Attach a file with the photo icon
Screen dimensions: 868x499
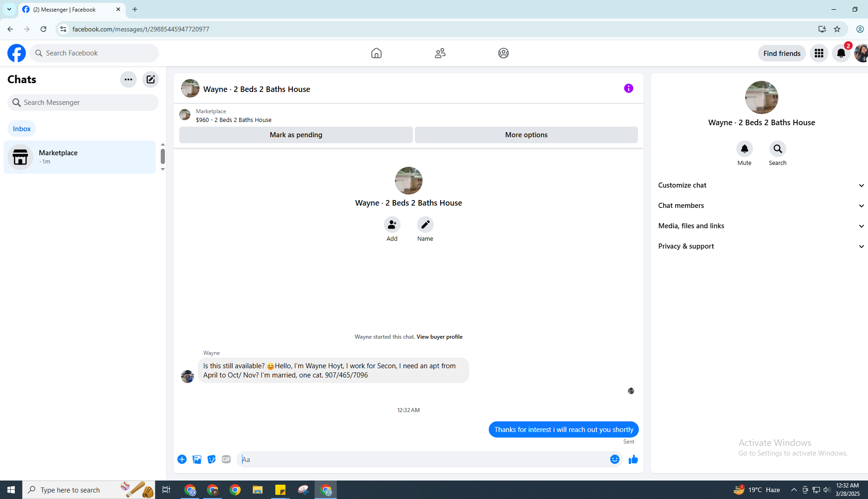pyautogui.click(x=197, y=459)
